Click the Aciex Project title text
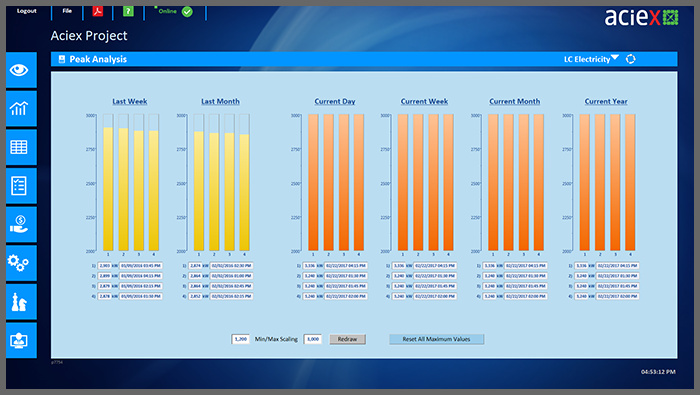The image size is (700, 395). (x=89, y=36)
